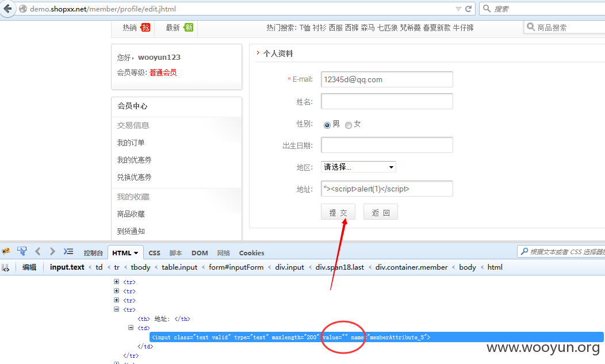
Task: Open 兑换优惠券 link
Action: [x=134, y=177]
